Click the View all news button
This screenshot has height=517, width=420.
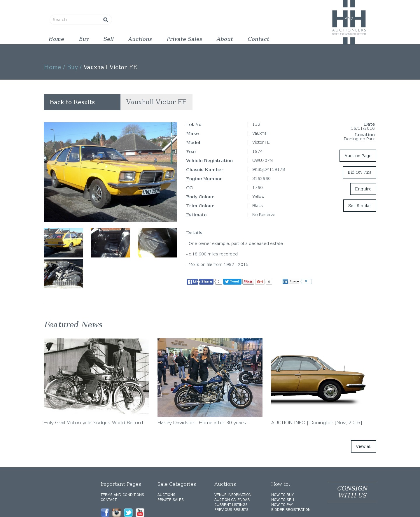[x=363, y=446]
